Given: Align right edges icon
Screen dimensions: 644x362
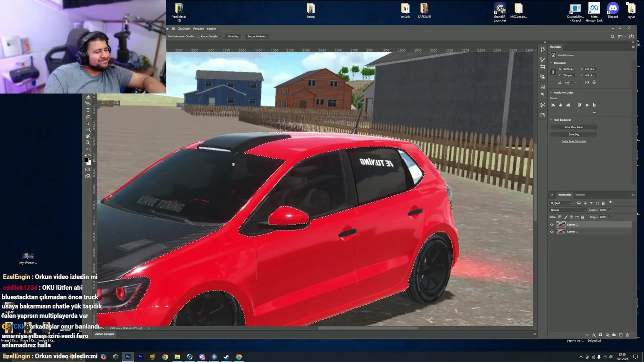Looking at the screenshot, I should pyautogui.click(x=568, y=105).
